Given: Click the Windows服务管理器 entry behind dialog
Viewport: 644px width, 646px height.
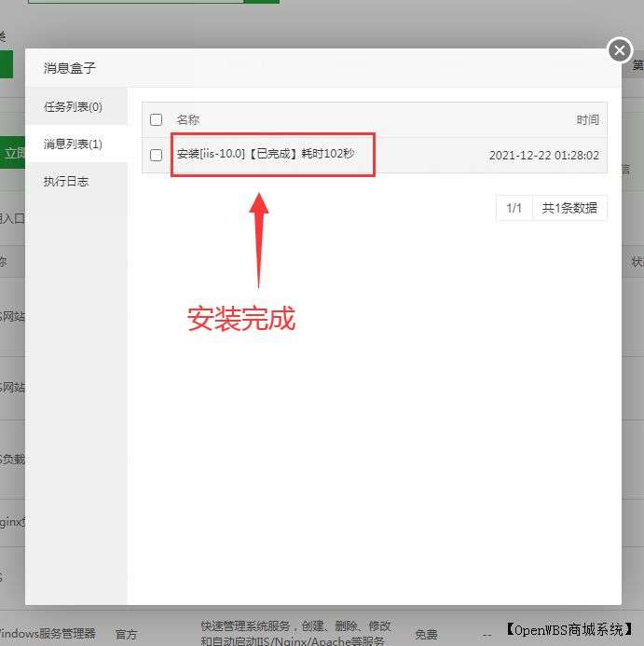Looking at the screenshot, I should pos(48,634).
